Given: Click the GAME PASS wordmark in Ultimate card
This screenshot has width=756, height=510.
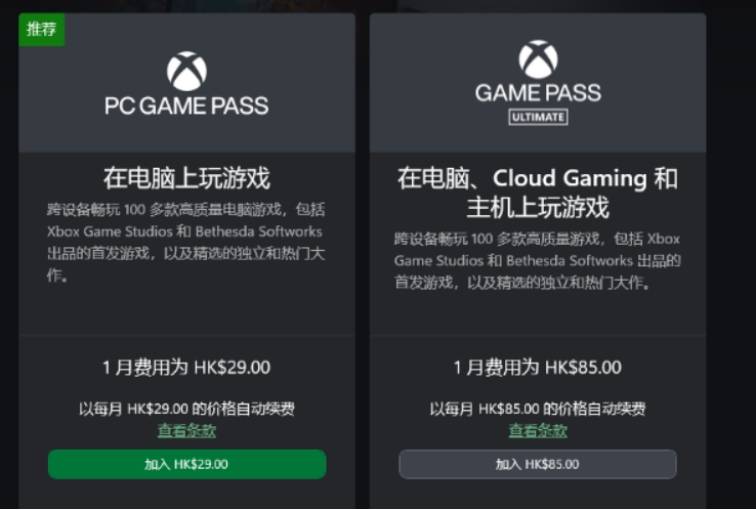Looking at the screenshot, I should click(x=538, y=93).
